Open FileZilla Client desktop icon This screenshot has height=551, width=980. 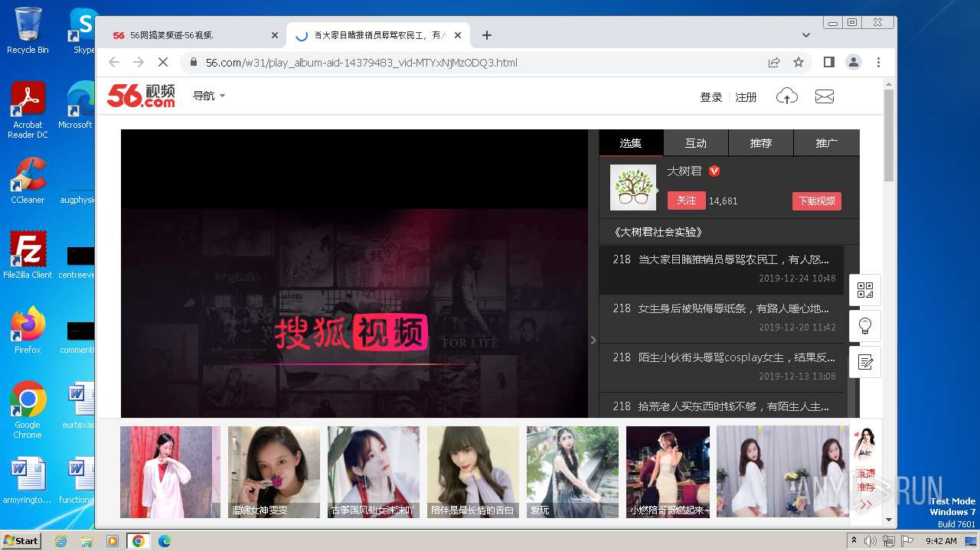28,256
